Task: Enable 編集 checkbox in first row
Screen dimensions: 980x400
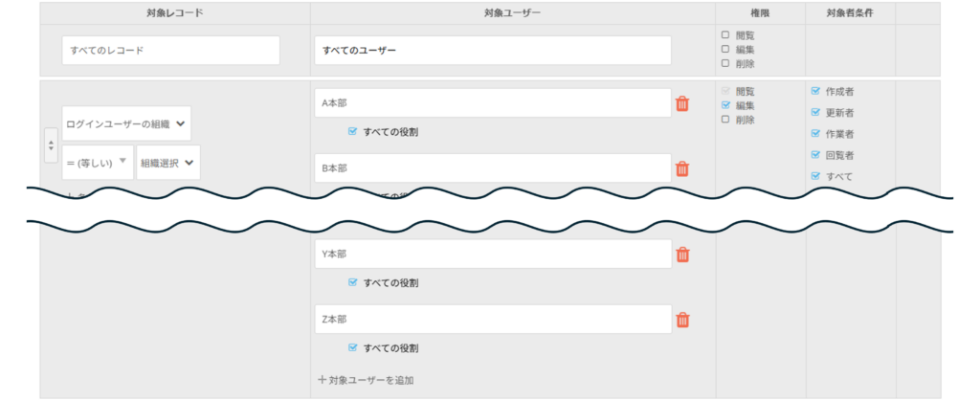Action: (725, 50)
